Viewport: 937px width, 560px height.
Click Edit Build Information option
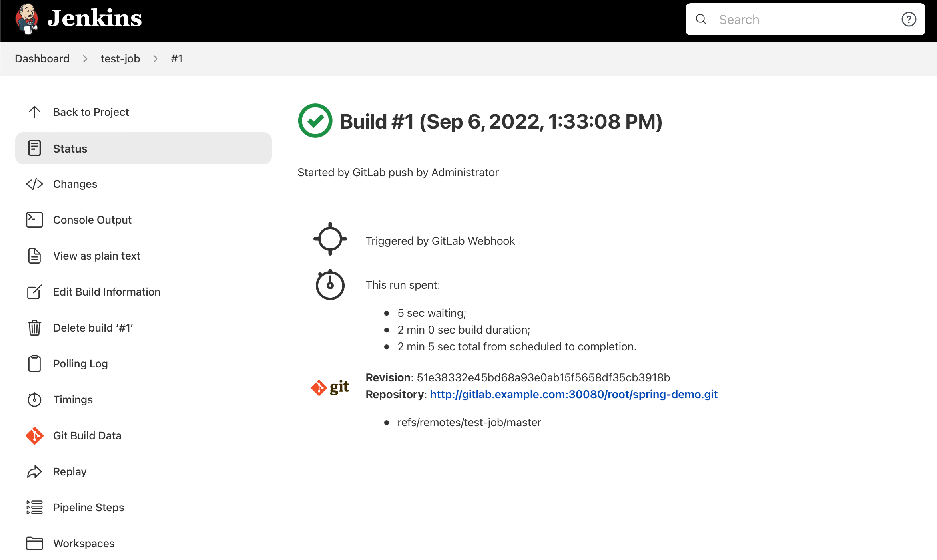coord(107,291)
